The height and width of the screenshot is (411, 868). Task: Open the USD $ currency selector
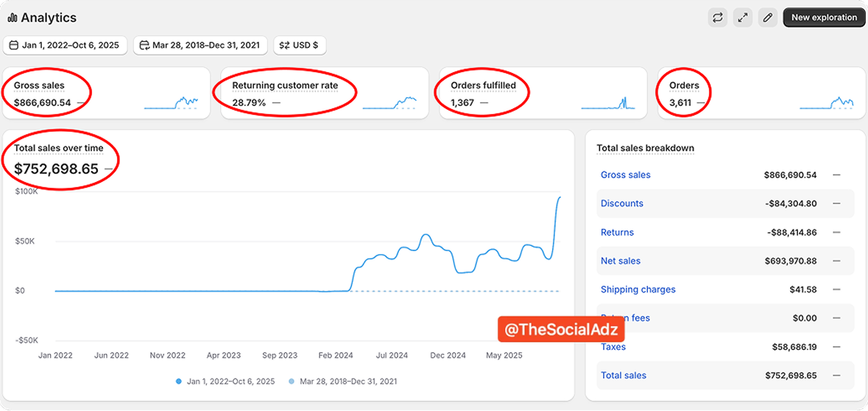point(300,46)
